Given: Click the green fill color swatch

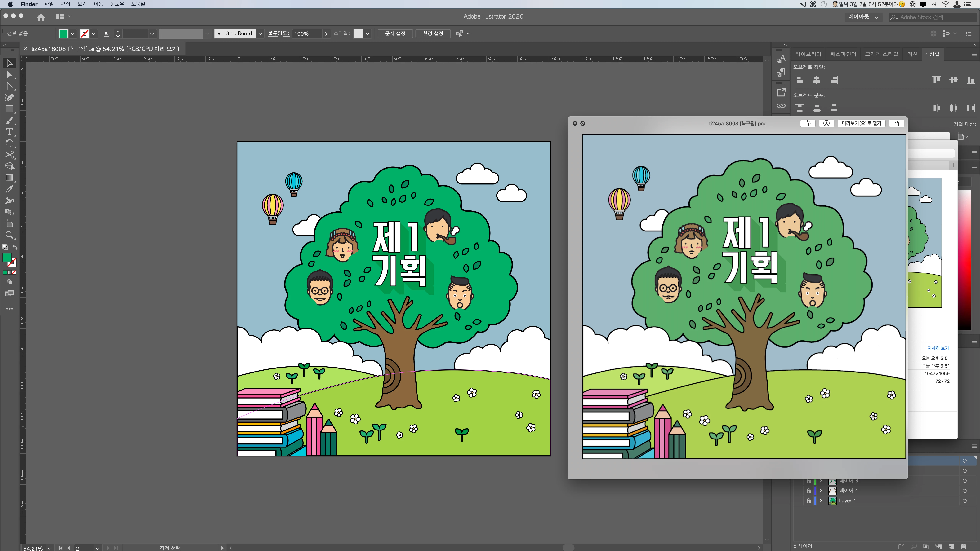Looking at the screenshot, I should 63,33.
